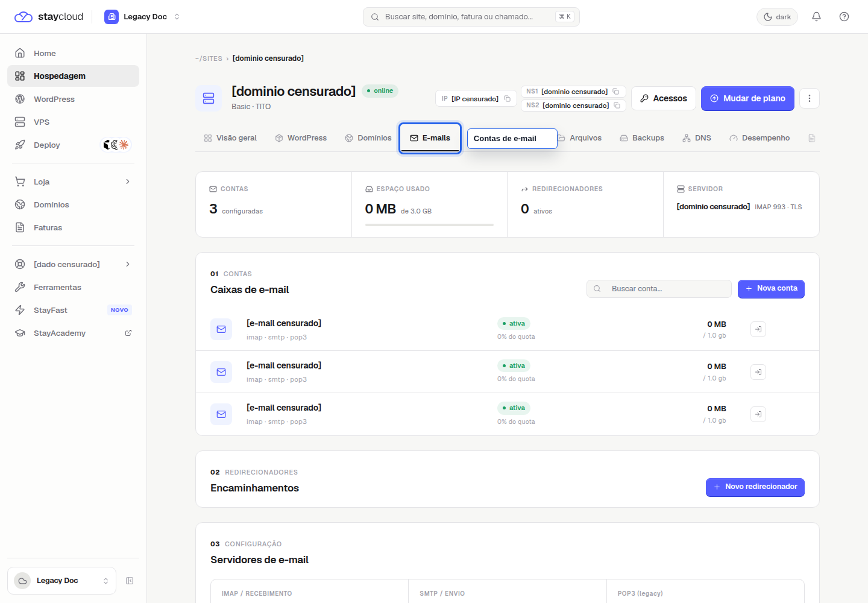Click Novo redirecionador button
The width and height of the screenshot is (868, 603).
(x=755, y=487)
